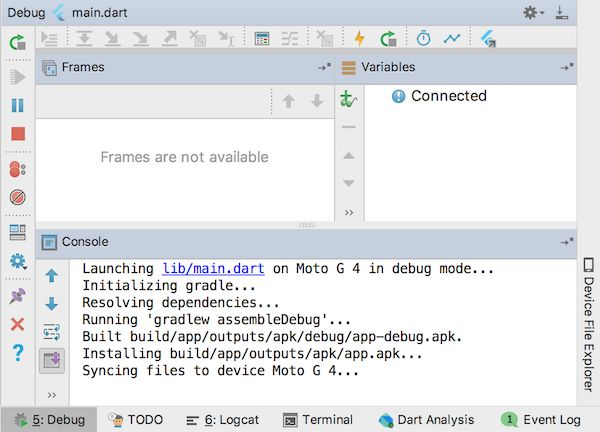Open Debug panel settings gear dropdown
Image resolution: width=600 pixels, height=432 pixels.
click(533, 13)
